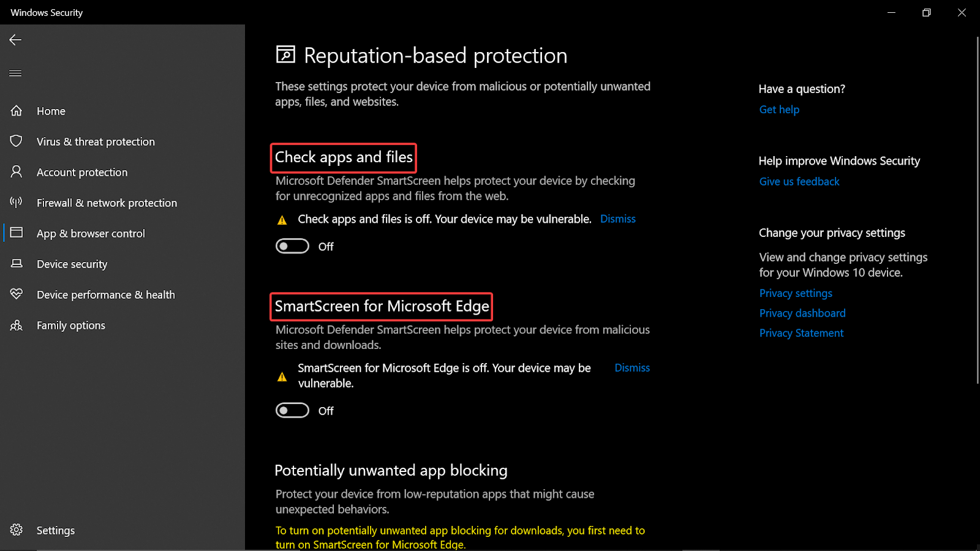The image size is (980, 551).
Task: Collapse the navigation pane with hamburger menu
Action: point(15,73)
